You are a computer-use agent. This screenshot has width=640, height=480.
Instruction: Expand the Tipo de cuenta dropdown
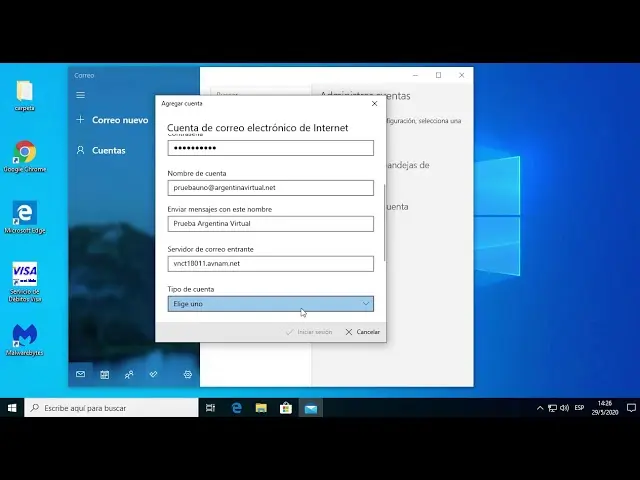271,304
